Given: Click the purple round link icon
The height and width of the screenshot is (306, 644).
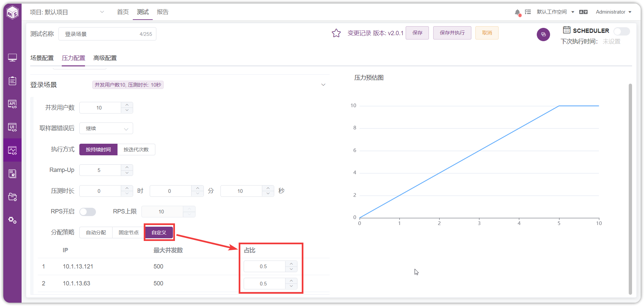Looking at the screenshot, I should (543, 35).
